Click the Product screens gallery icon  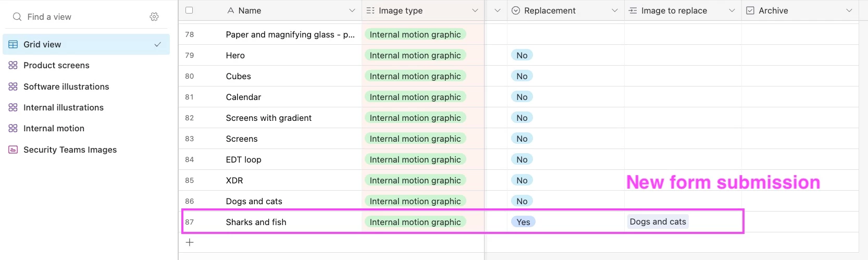click(13, 65)
